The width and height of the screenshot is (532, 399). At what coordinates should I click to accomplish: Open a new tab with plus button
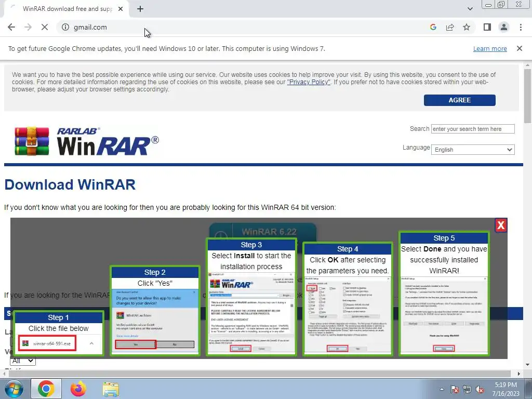pyautogui.click(x=140, y=9)
